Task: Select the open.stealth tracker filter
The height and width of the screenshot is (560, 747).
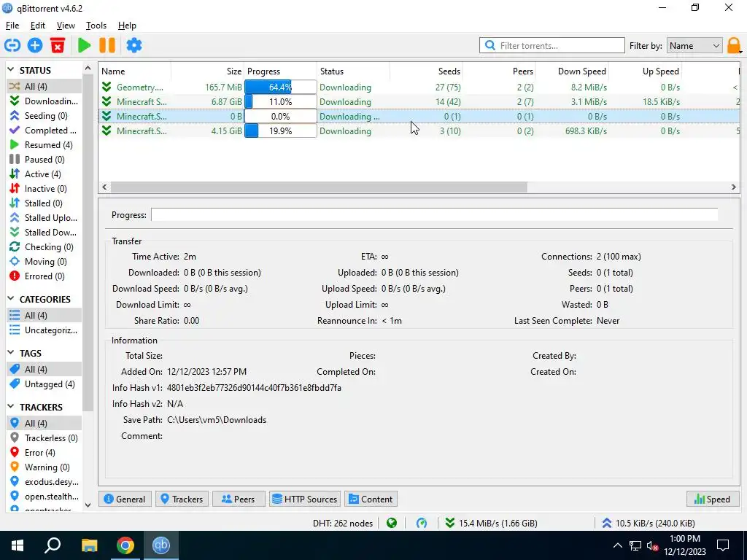Action: [44, 497]
